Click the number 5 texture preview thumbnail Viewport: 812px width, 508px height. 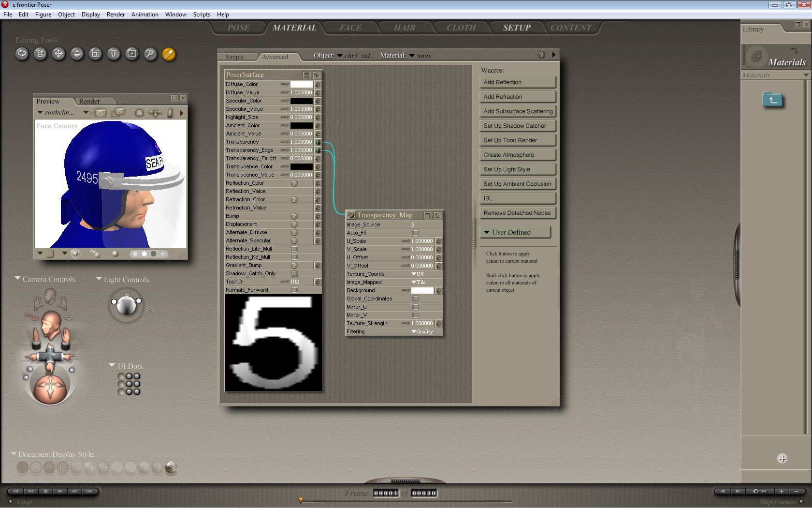(273, 343)
